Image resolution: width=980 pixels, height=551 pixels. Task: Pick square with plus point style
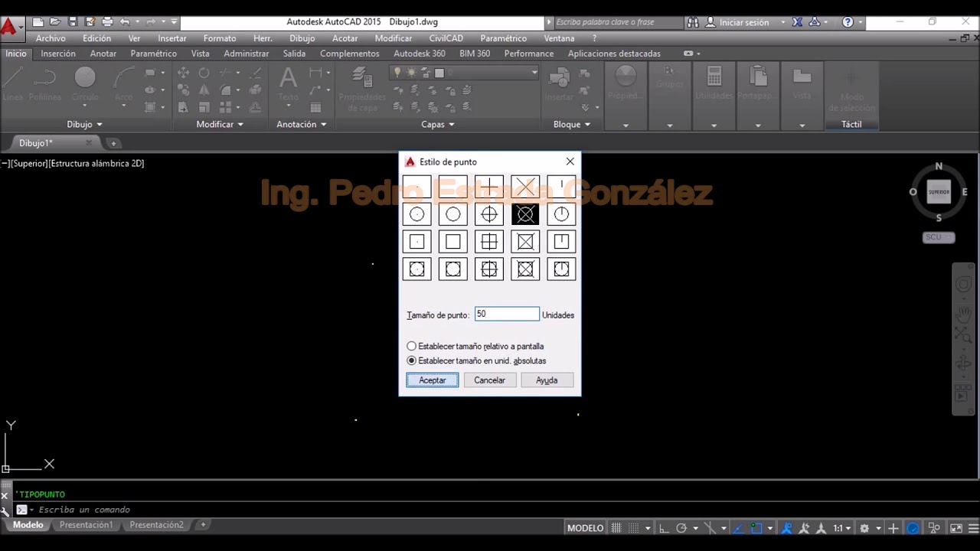click(x=489, y=242)
